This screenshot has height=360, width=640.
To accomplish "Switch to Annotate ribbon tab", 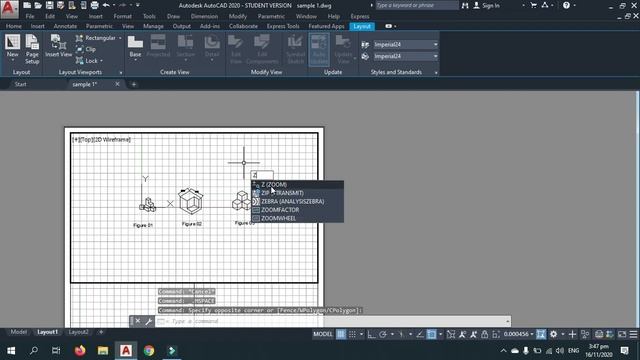I will point(65,26).
